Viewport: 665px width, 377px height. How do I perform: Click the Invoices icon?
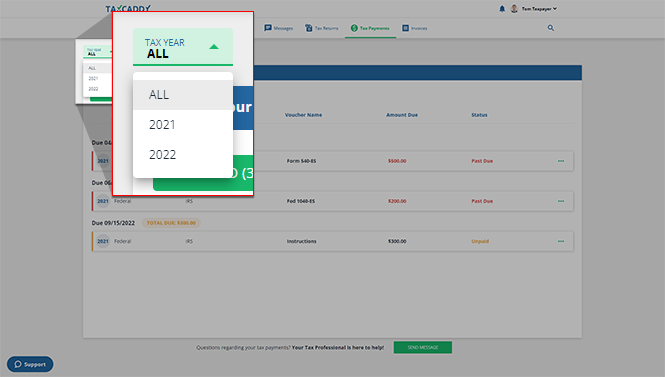point(405,28)
